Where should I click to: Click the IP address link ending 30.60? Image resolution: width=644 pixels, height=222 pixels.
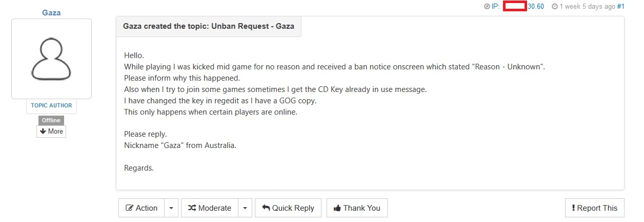[x=536, y=7]
